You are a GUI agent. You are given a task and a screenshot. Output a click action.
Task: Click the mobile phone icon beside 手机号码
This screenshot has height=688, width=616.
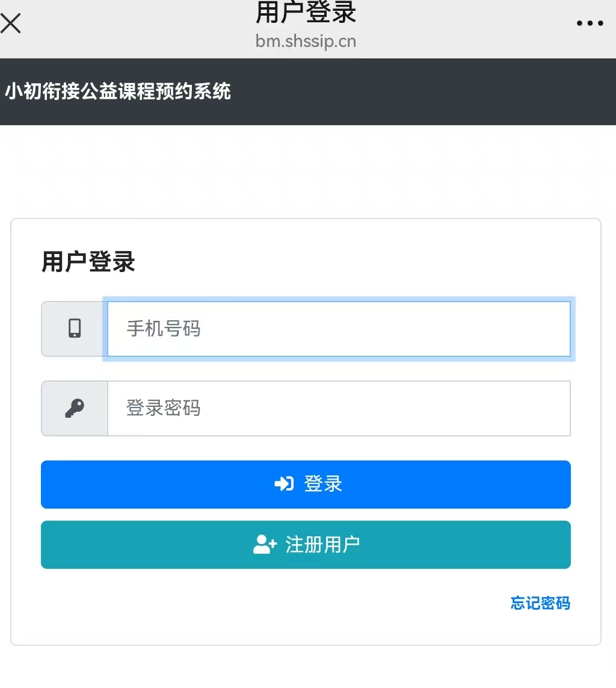pyautogui.click(x=75, y=329)
